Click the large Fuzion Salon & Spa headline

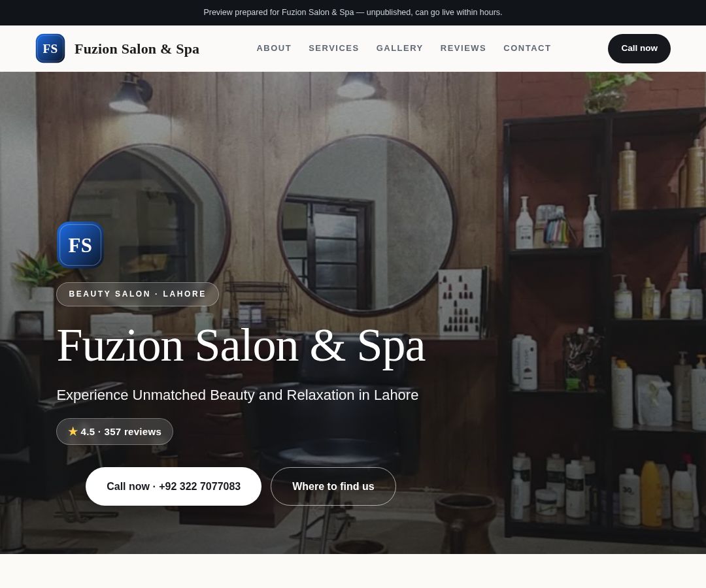pyautogui.click(x=241, y=346)
